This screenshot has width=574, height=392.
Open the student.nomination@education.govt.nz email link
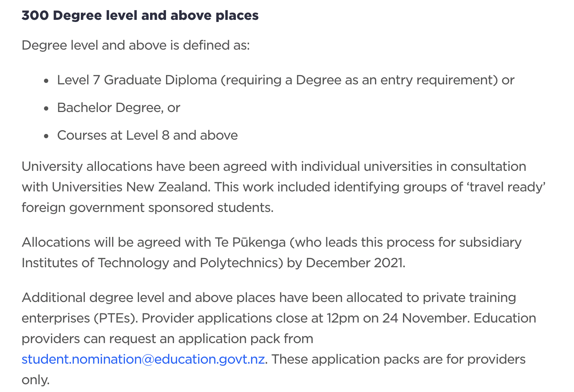[143, 359]
